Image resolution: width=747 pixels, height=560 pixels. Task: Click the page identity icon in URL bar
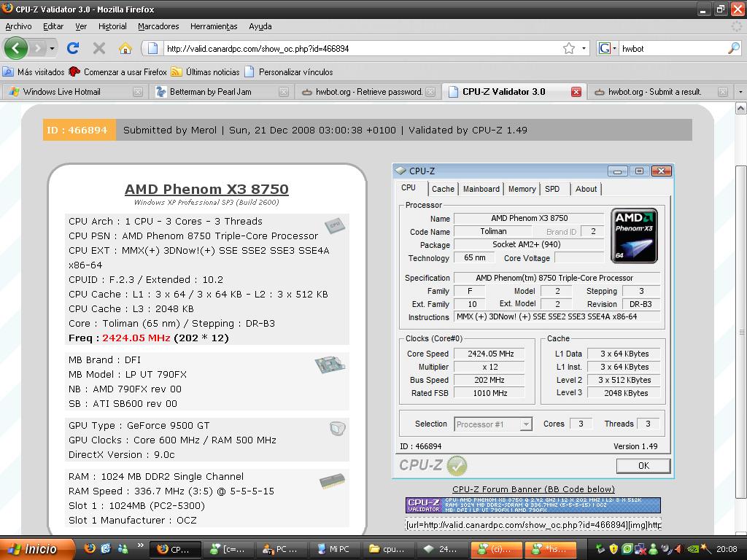point(152,48)
